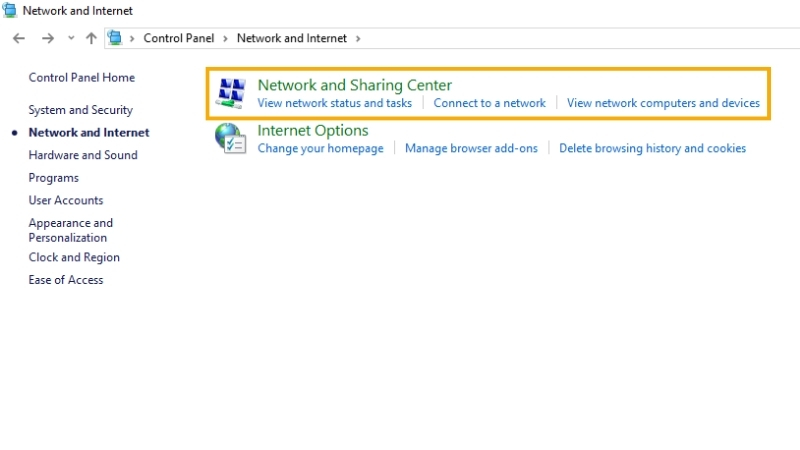Open Manage browser add-ons link
800x450 pixels.
[x=471, y=148]
